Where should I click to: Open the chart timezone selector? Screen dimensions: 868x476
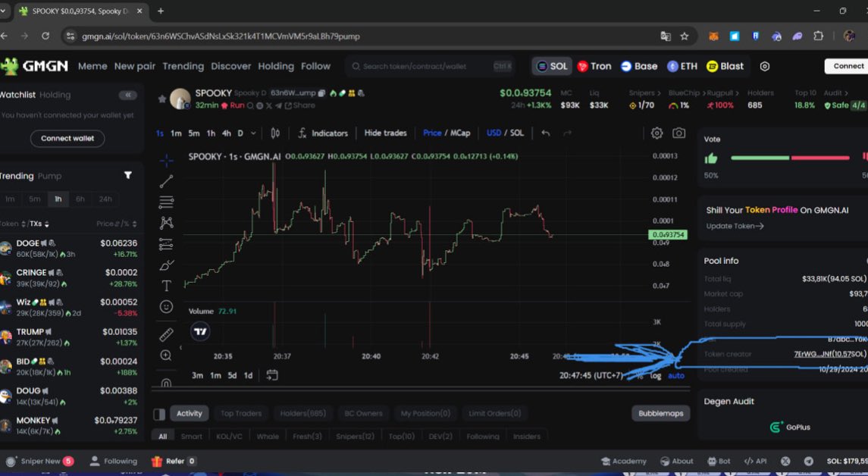point(591,375)
